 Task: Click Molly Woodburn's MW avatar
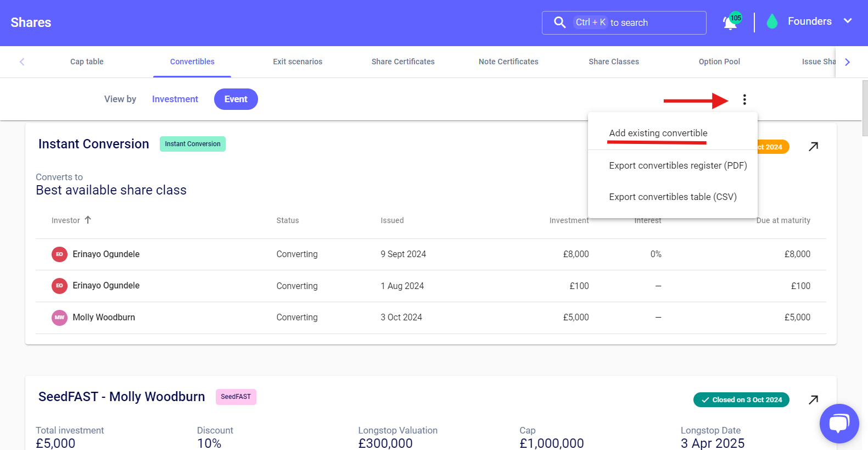pos(59,318)
